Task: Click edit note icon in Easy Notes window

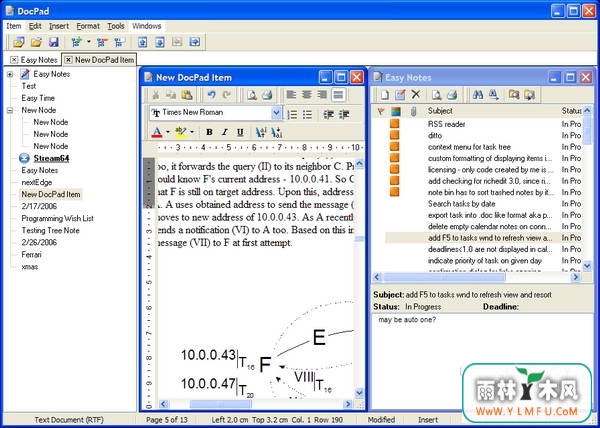Action: pos(400,94)
